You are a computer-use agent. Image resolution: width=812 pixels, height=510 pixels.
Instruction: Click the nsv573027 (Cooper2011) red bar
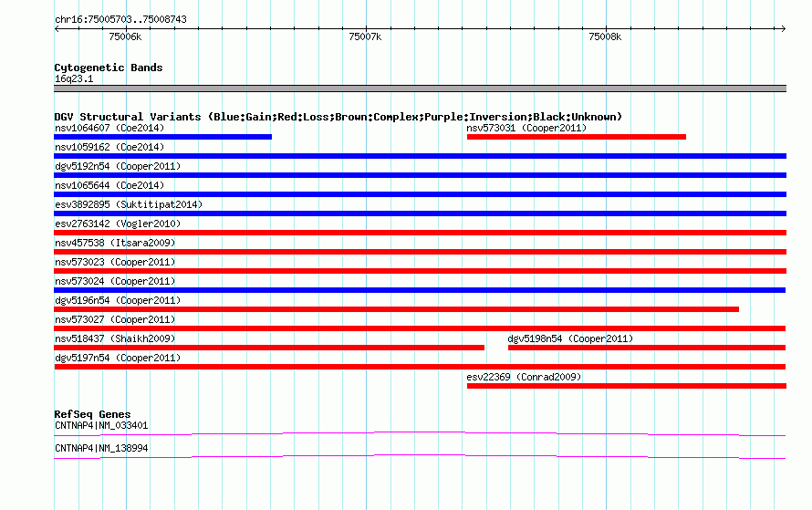[420, 328]
